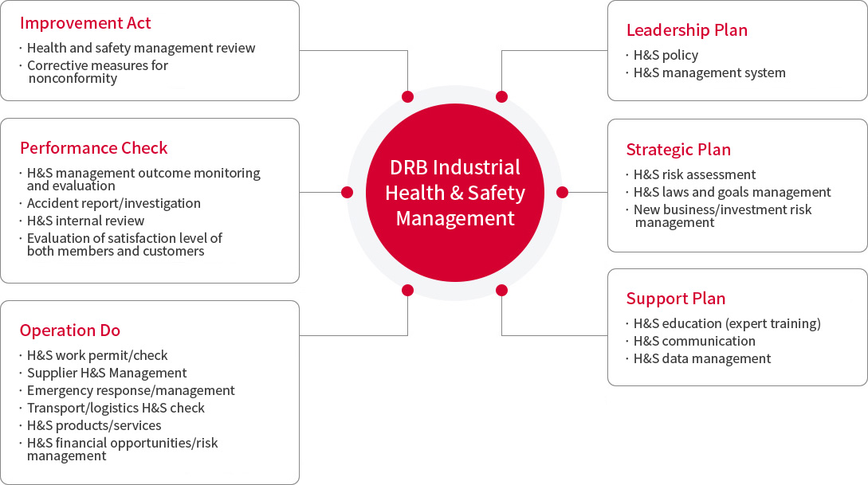Click 'H&S communication' item
Screen dimensions: 868x485
coord(694,341)
